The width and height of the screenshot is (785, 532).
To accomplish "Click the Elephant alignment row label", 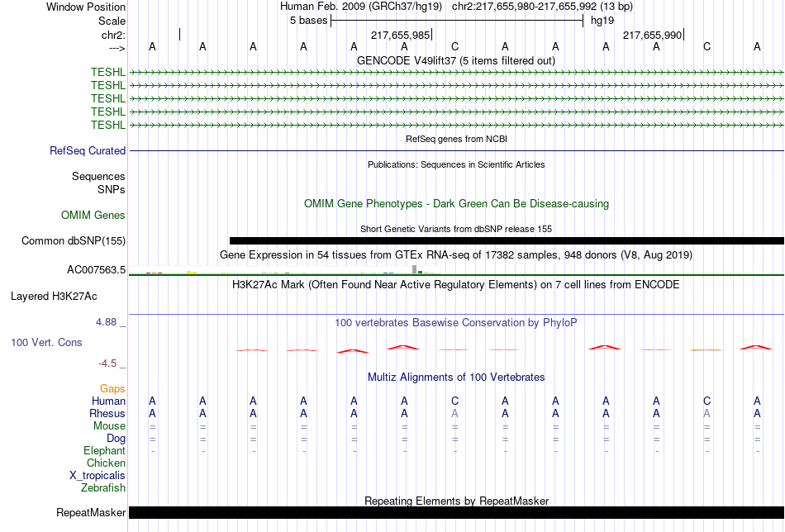I will coord(105,450).
